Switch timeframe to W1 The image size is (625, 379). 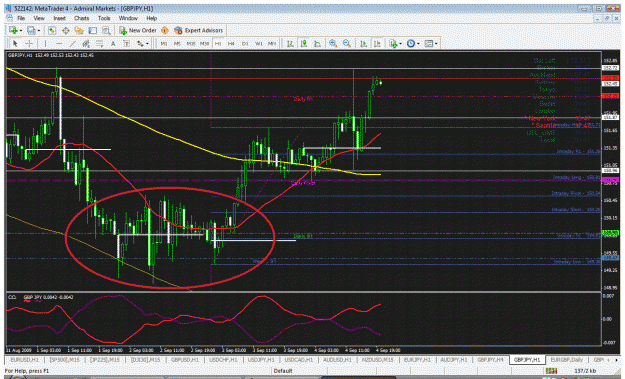coord(259,43)
